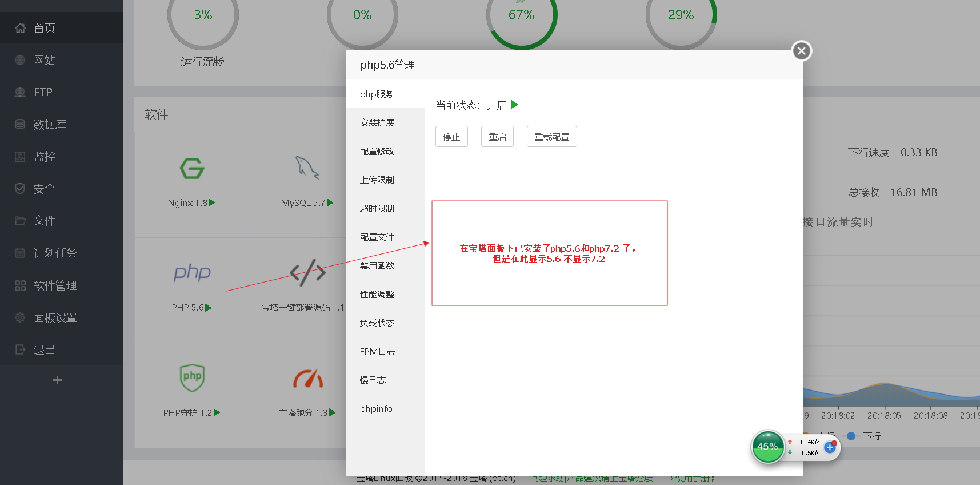Close the php5.6管理 dialog
This screenshot has height=485, width=980.
(802, 51)
